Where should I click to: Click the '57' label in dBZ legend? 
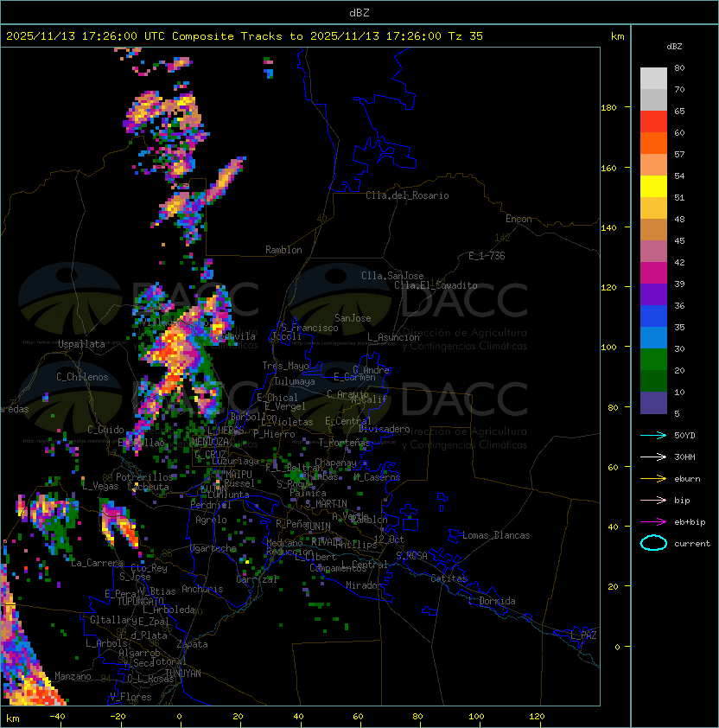point(679,154)
